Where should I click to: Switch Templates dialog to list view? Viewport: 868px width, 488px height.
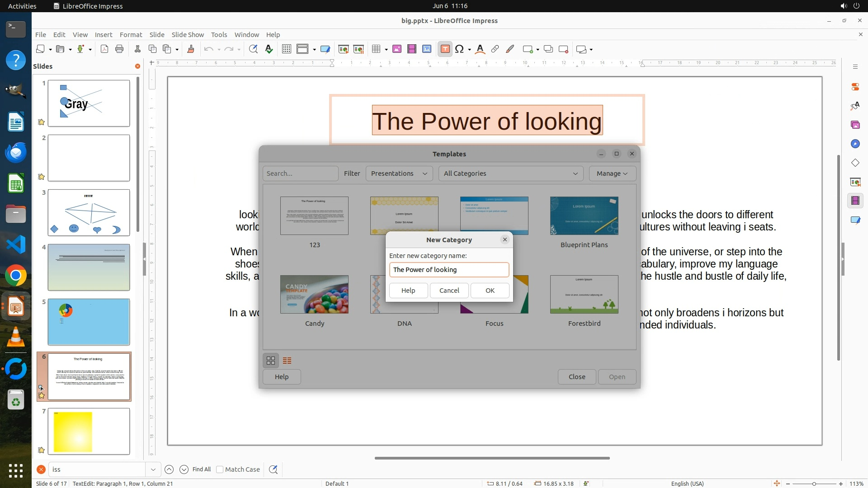tap(287, 361)
